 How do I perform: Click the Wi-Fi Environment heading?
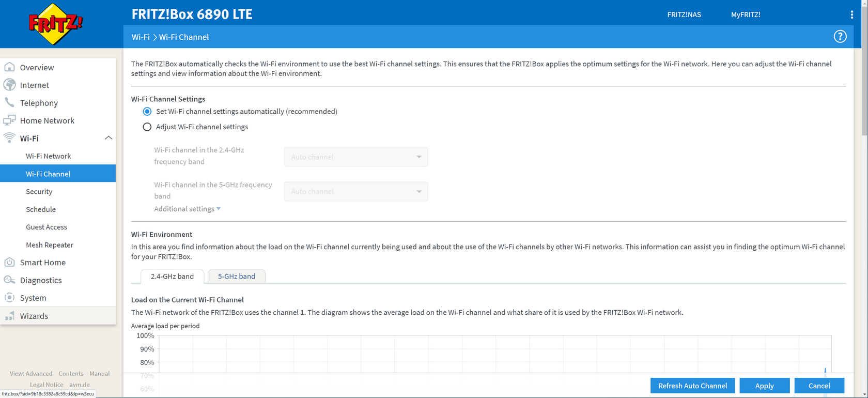tap(162, 234)
